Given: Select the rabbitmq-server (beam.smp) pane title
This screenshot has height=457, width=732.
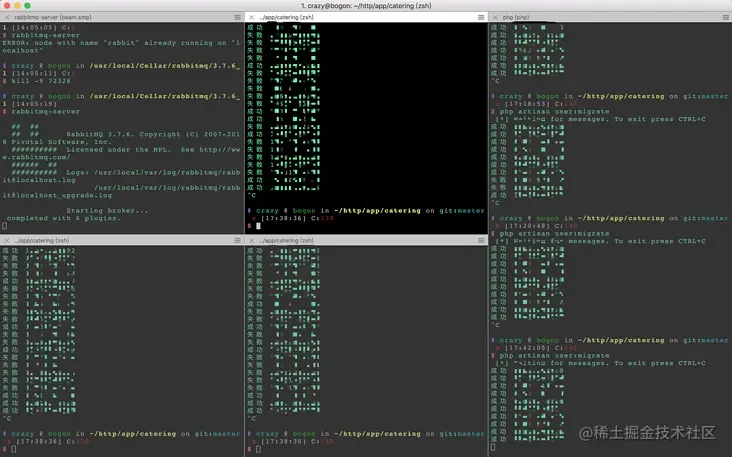Looking at the screenshot, I should (x=53, y=17).
